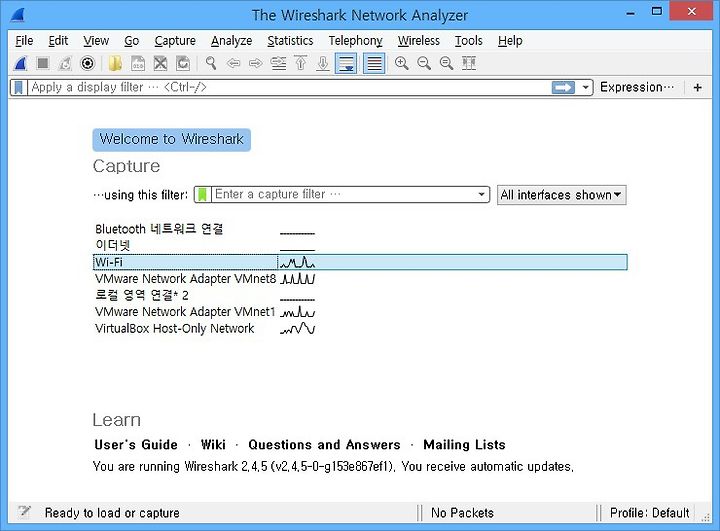Select the Wi-Fi interface row

click(360, 262)
